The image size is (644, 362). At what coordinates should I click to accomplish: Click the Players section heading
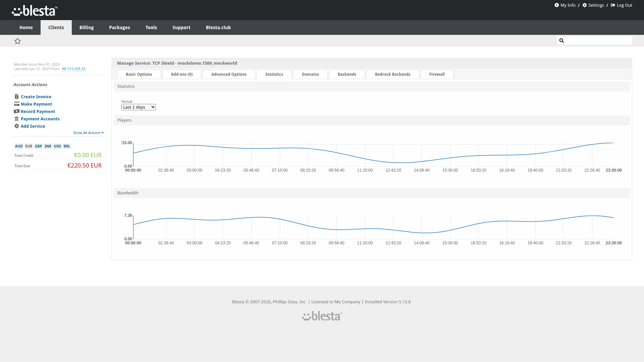[124, 120]
